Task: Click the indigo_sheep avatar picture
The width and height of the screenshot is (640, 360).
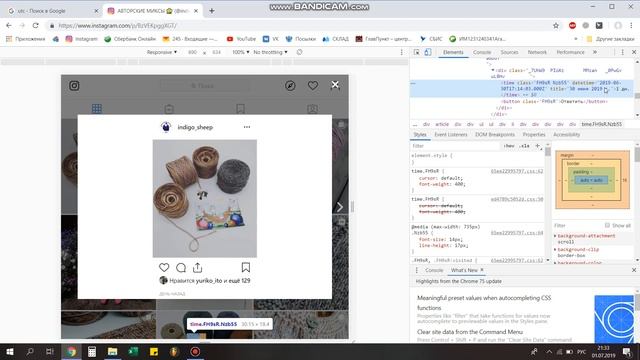Action: pyautogui.click(x=166, y=127)
